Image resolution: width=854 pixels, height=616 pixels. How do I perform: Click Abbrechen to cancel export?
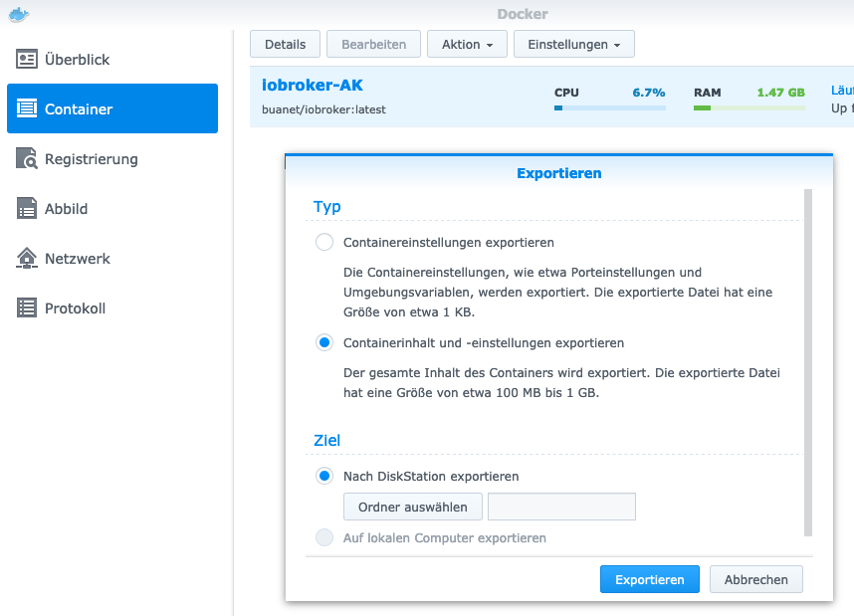coord(755,580)
